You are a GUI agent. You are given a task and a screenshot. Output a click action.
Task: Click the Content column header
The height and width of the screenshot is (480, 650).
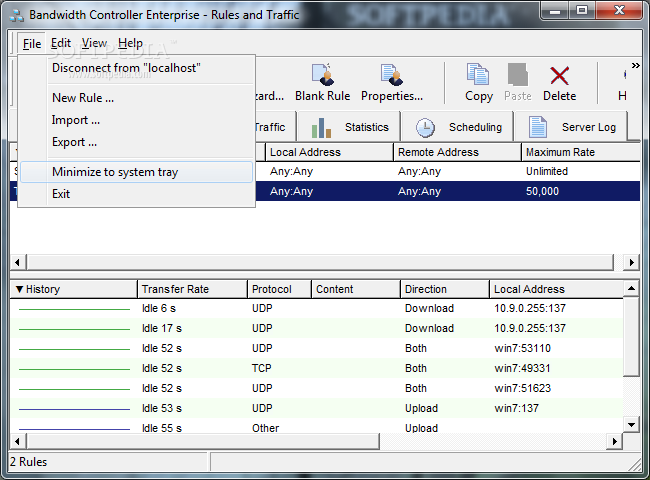356,289
